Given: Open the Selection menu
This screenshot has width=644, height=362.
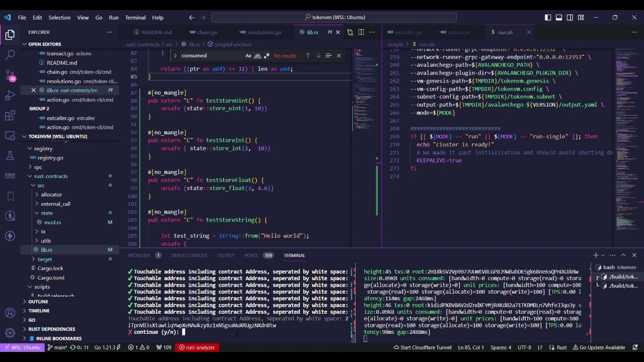Looking at the screenshot, I should 59,18.
